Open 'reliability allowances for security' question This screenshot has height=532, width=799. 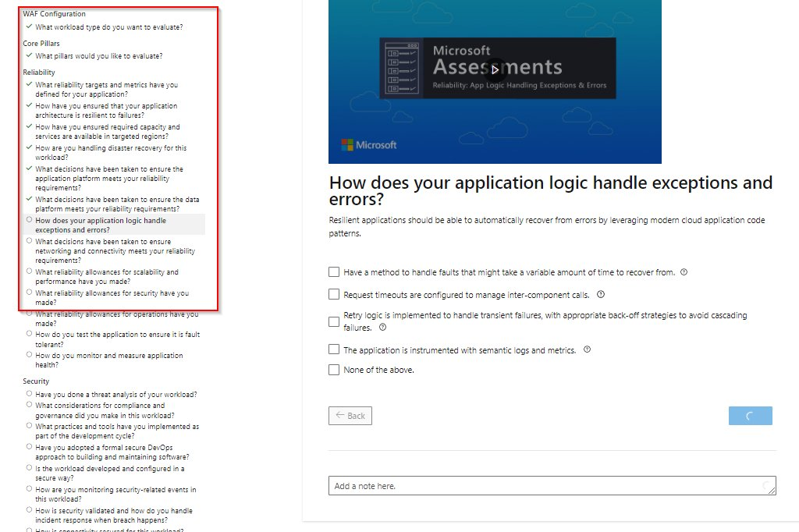112,298
